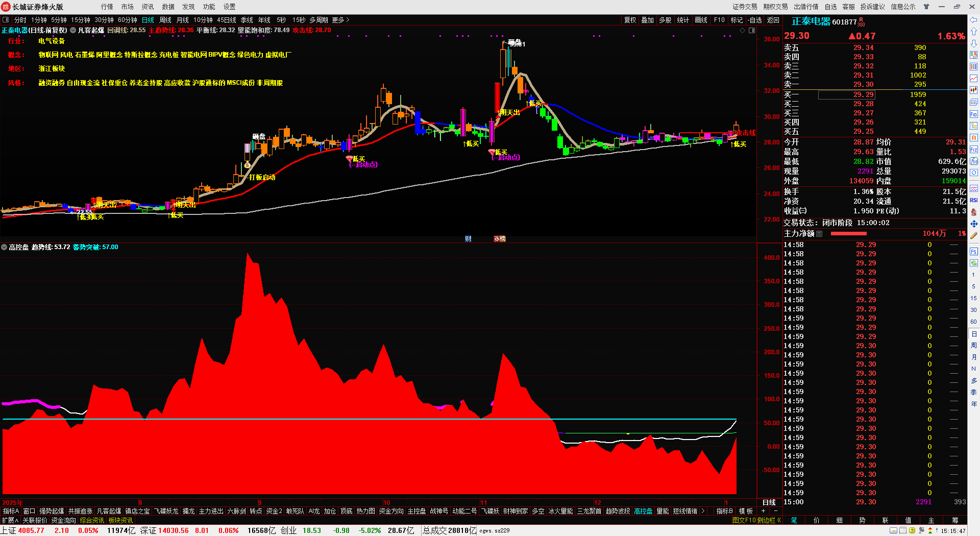Click the red dollar sign sidebar icon
Image resolution: width=980 pixels, height=536 pixels.
click(x=974, y=212)
